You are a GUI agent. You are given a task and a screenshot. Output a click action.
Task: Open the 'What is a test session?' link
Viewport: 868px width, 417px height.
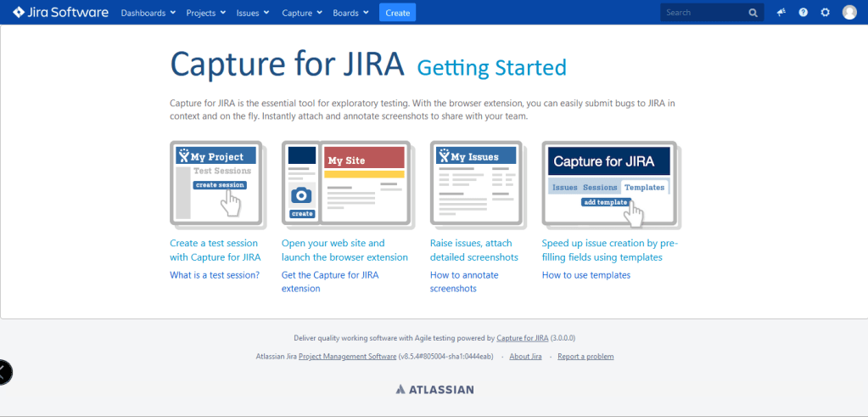(x=215, y=275)
